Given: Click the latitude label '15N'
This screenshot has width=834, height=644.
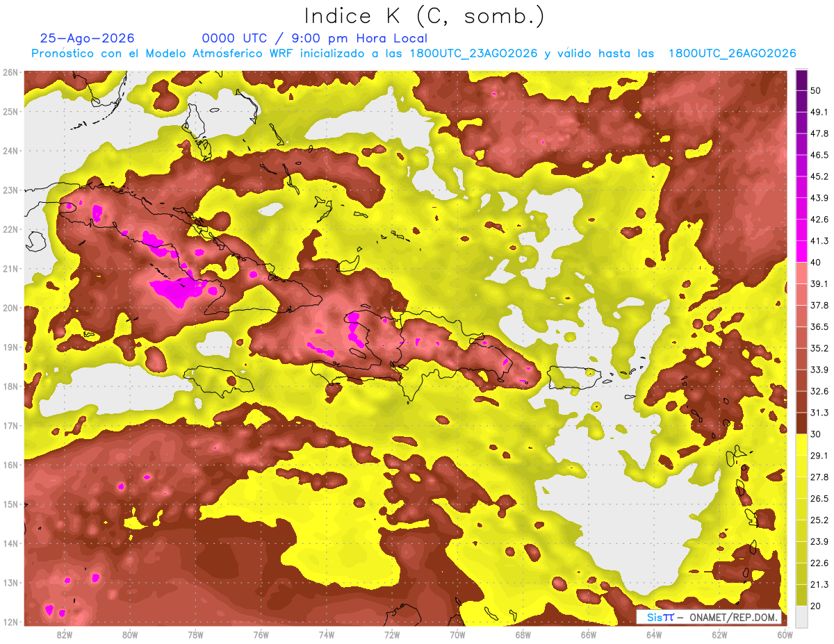Looking at the screenshot, I should (10, 504).
